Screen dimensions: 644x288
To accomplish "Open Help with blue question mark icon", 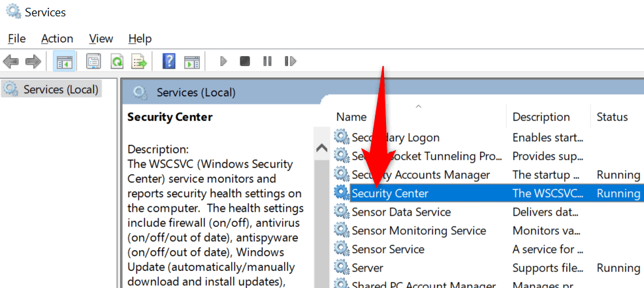I will (x=169, y=61).
